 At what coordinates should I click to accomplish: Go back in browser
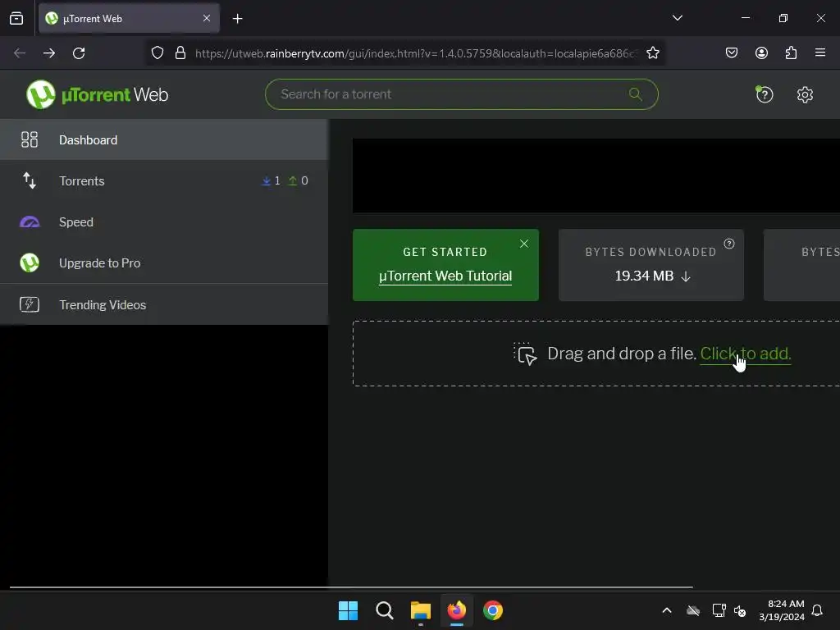pos(20,53)
